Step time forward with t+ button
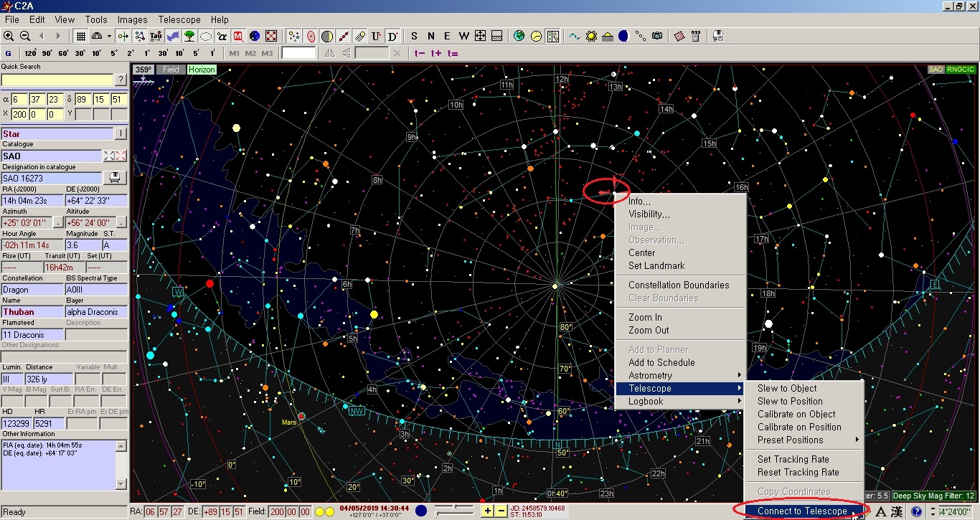The width and height of the screenshot is (980, 520). (435, 53)
